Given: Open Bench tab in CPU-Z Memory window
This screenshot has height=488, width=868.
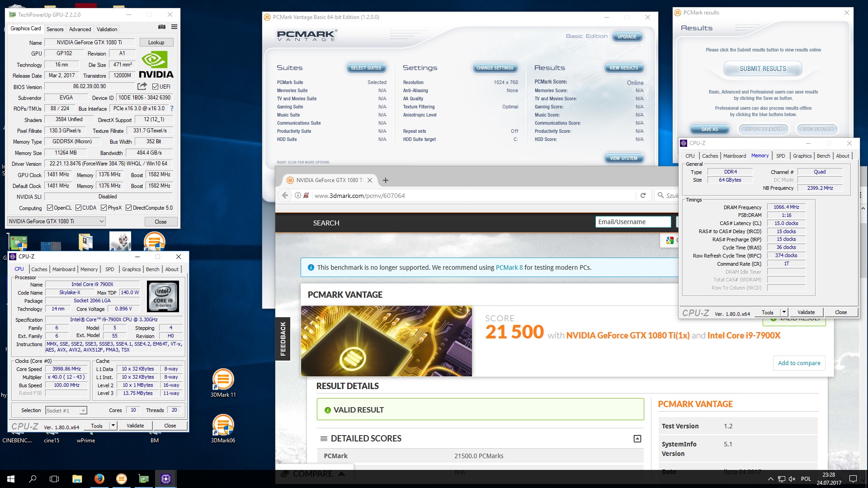Looking at the screenshot, I should pyautogui.click(x=824, y=156).
